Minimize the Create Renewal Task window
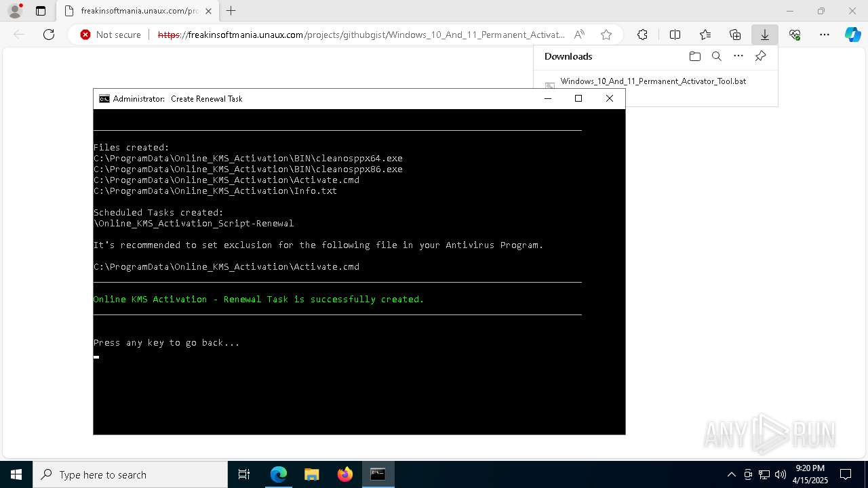 [x=548, y=98]
